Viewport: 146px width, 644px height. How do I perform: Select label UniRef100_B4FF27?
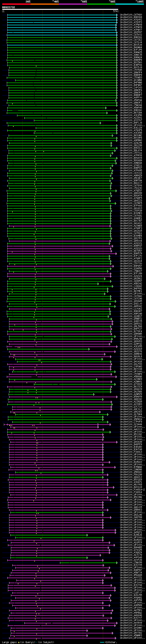point(131,329)
